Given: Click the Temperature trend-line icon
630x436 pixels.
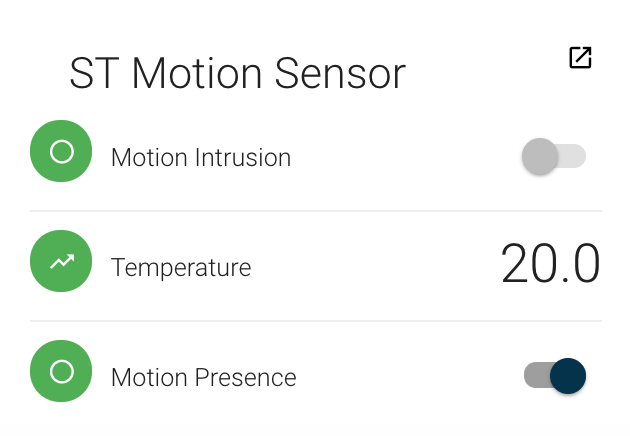Looking at the screenshot, I should tap(61, 262).
